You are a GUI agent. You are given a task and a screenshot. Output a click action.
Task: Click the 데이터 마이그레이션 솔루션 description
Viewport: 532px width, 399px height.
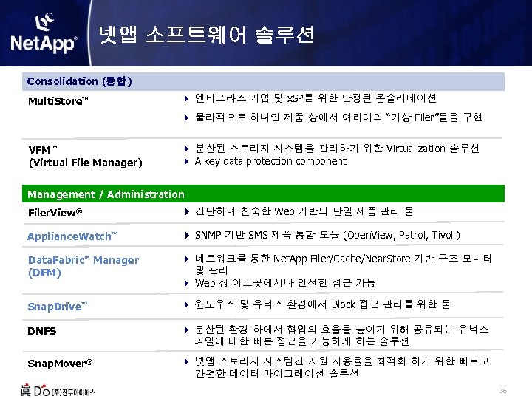click(342, 367)
